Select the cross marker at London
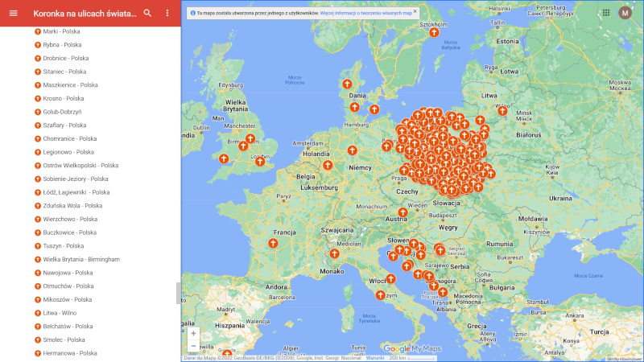 [259, 162]
